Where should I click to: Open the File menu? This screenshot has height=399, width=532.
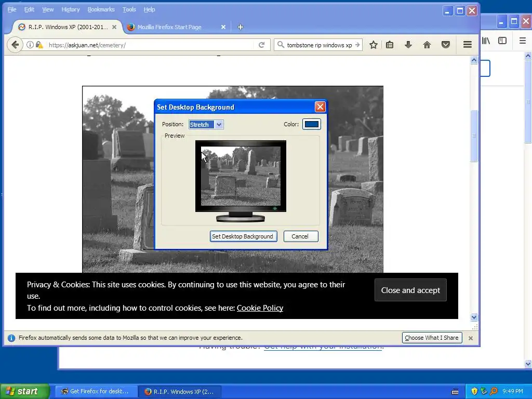12,9
